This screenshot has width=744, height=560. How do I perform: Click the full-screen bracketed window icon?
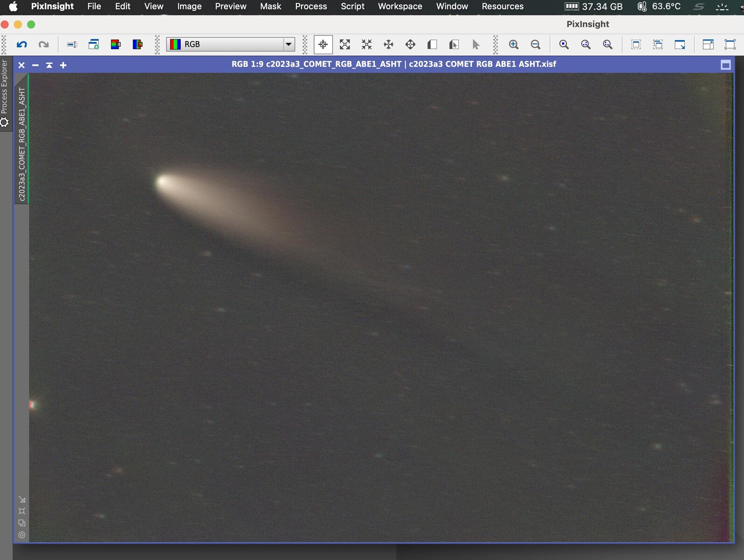point(730,44)
